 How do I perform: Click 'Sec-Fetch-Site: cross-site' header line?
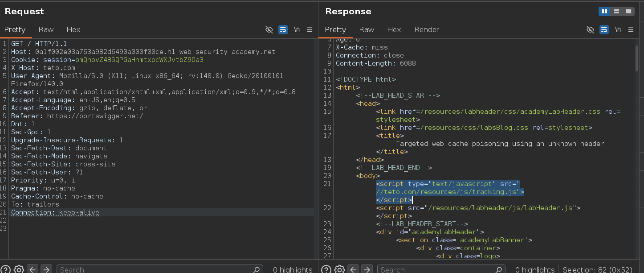pos(63,164)
